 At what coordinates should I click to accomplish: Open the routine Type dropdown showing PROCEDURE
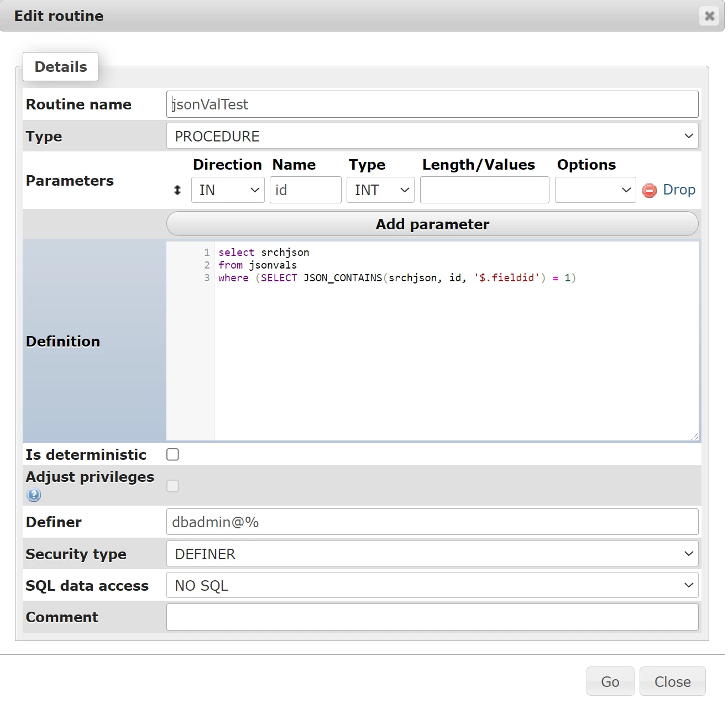(x=432, y=136)
